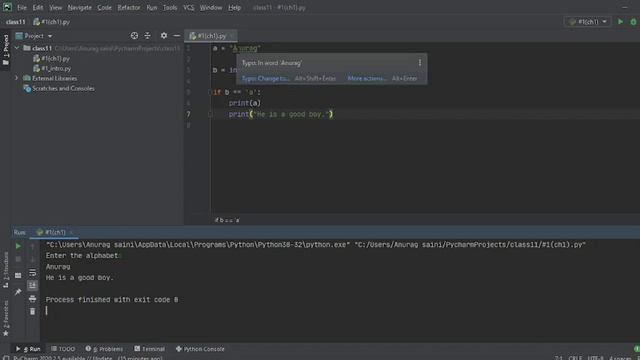Image resolution: width=640 pixels, height=360 pixels.
Task: Open the Run tool window button at the bottom
Action: tap(28, 349)
